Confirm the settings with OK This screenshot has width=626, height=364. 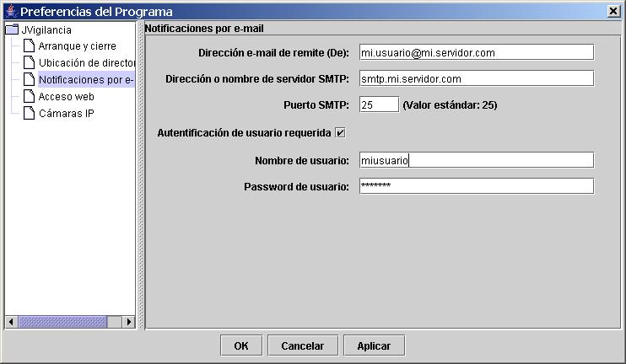click(241, 345)
